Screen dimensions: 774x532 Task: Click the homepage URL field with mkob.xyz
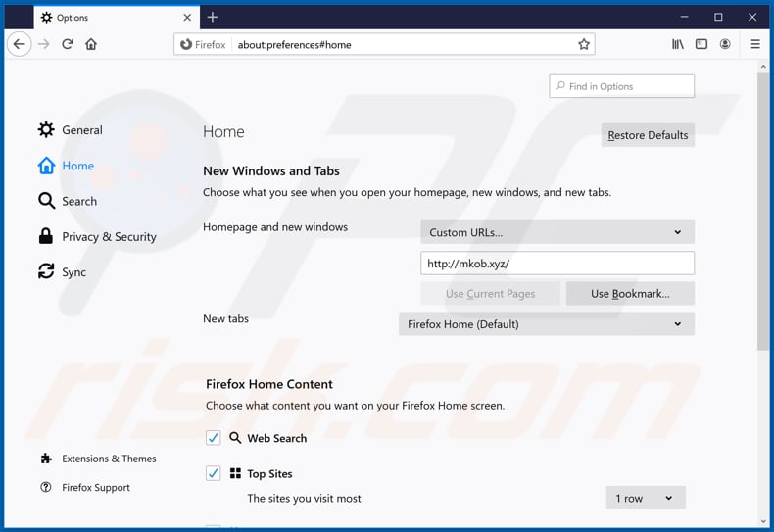tap(557, 263)
